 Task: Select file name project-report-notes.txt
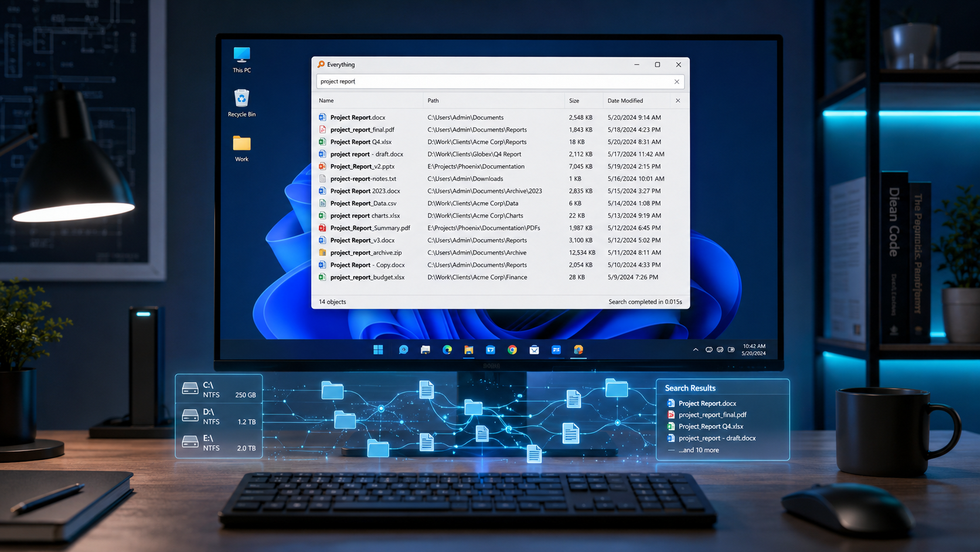point(363,179)
